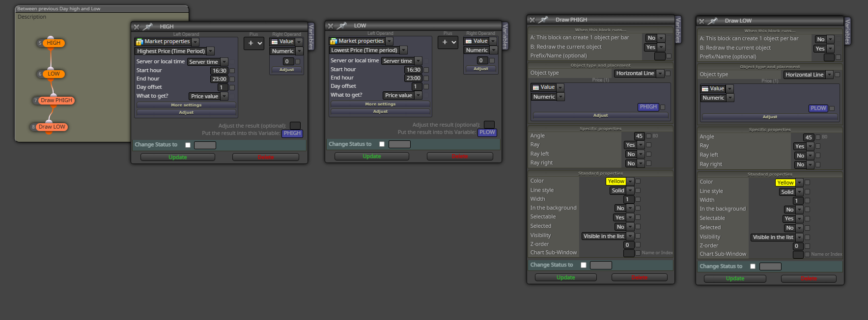Pin the Draw PHIGH panel
The image size is (868, 320).
pyautogui.click(x=543, y=20)
